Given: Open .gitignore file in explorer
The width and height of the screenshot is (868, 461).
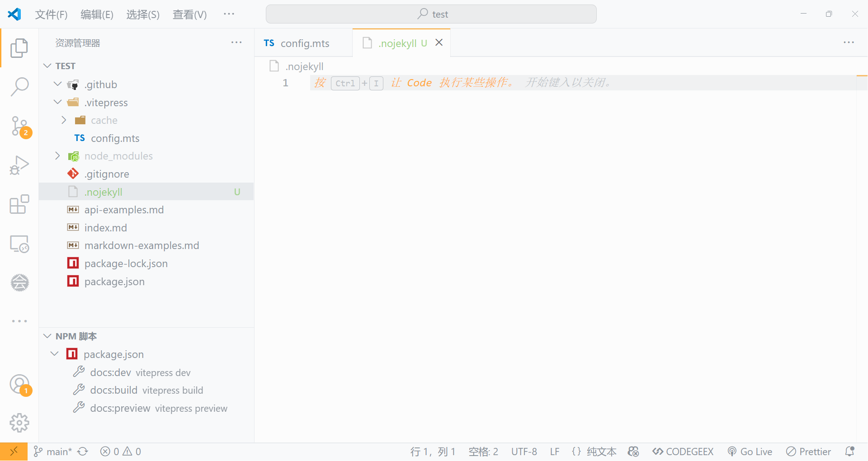Looking at the screenshot, I should click(146, 174).
